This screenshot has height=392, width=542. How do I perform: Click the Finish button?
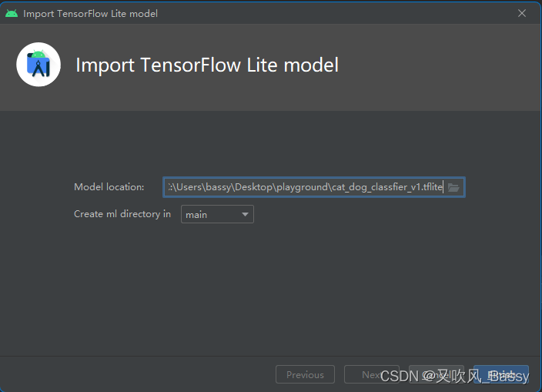(501, 374)
